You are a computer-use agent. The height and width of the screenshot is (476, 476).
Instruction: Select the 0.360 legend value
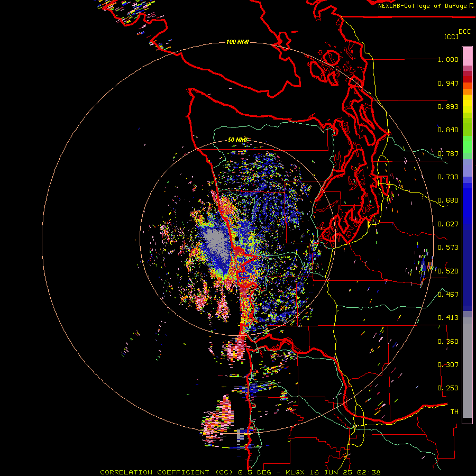coord(448,342)
